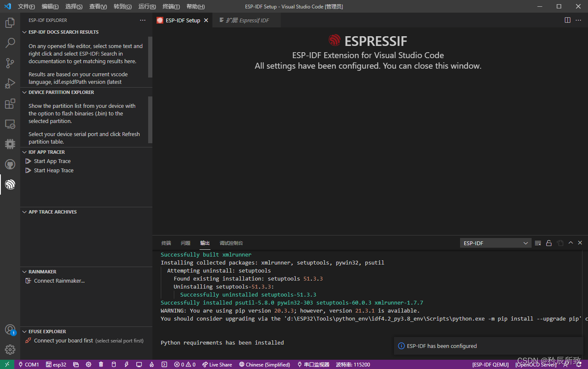The width and height of the screenshot is (588, 369).
Task: Close the output panel
Action: pos(580,243)
